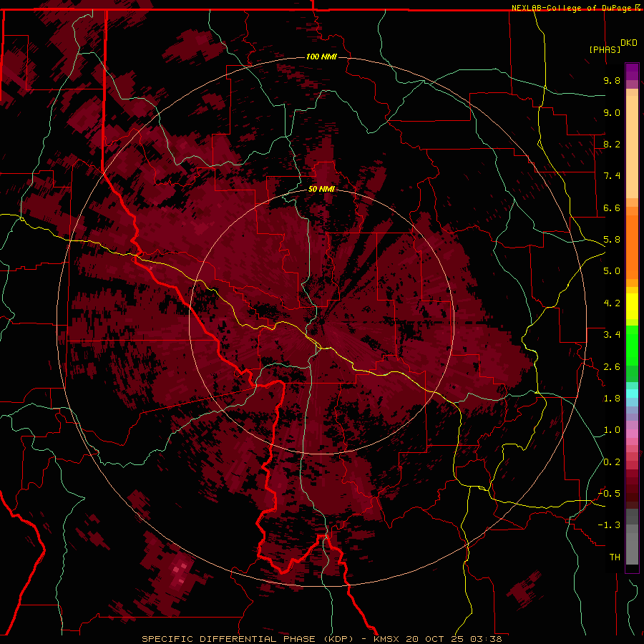Image resolution: width=644 pixels, height=644 pixels.
Task: Click the DKD unit label above the legend
Action: pos(629,43)
